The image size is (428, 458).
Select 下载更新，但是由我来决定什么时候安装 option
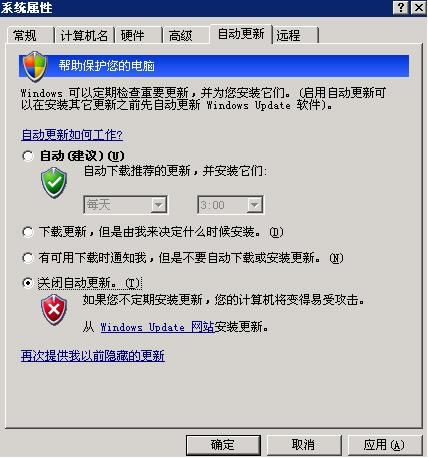28,232
